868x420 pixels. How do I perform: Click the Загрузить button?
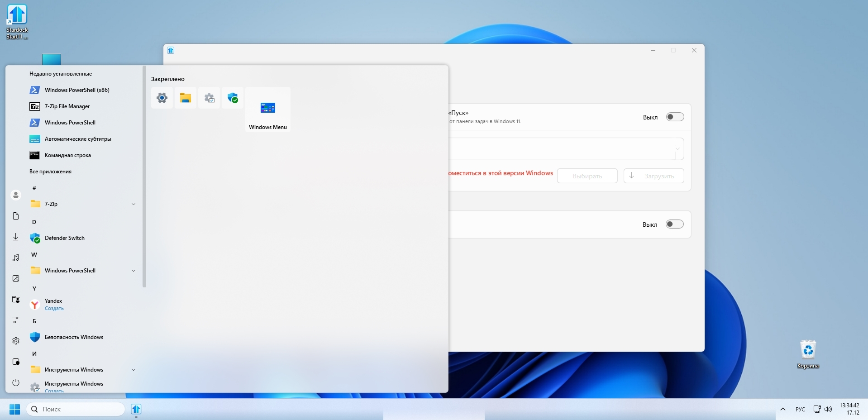(x=654, y=176)
